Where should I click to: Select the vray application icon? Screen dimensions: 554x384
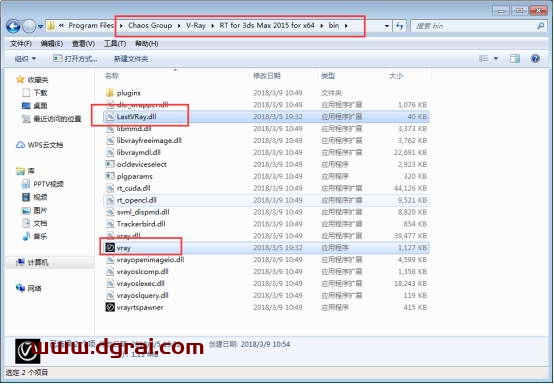[x=110, y=248]
